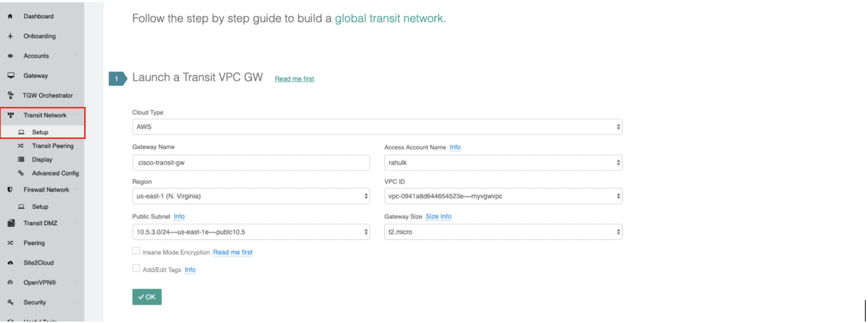This screenshot has width=868, height=323.
Task: Click the Size Info link
Action: pos(438,216)
